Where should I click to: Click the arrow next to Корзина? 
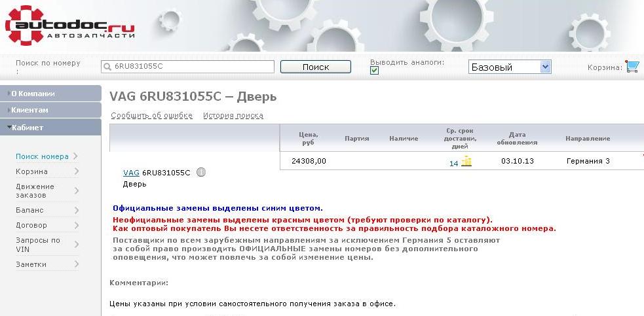(x=76, y=171)
